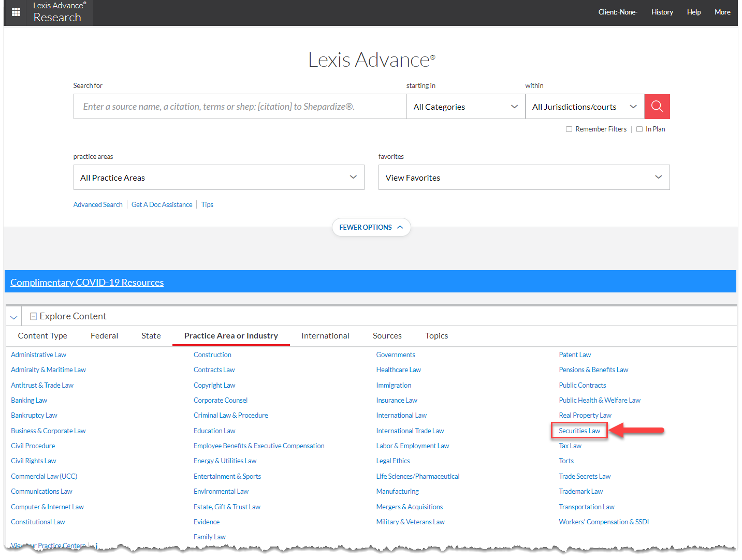This screenshot has width=742, height=560.
Task: Open the Copyright Law link
Action: [x=214, y=385]
